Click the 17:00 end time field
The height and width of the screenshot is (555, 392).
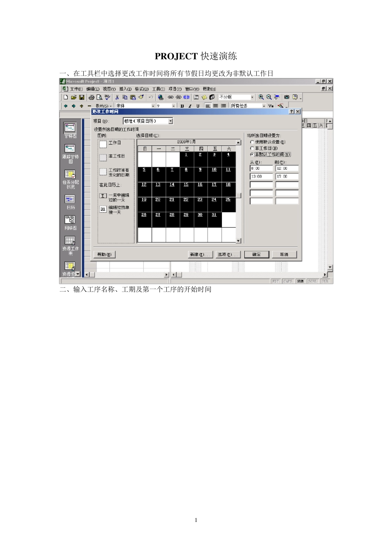[x=287, y=176]
